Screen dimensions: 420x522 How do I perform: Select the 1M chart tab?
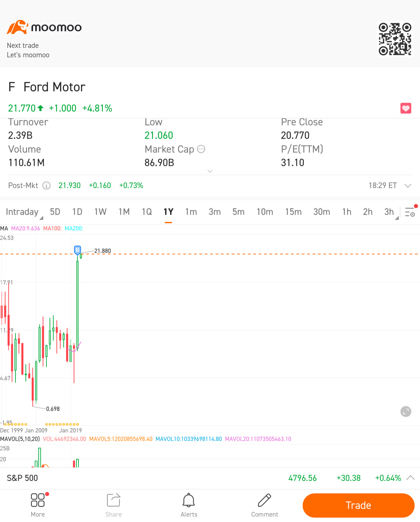tap(124, 212)
